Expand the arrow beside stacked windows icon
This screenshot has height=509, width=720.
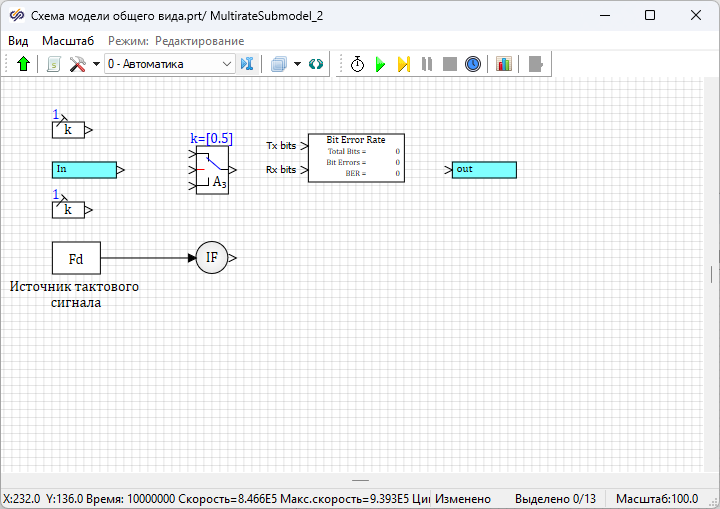pyautogui.click(x=297, y=64)
